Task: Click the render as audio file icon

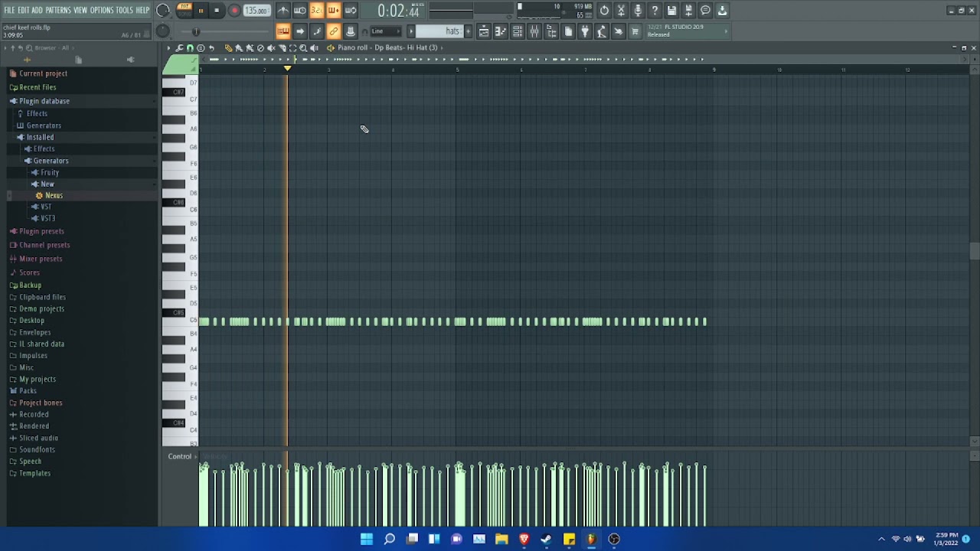Action: coord(688,11)
